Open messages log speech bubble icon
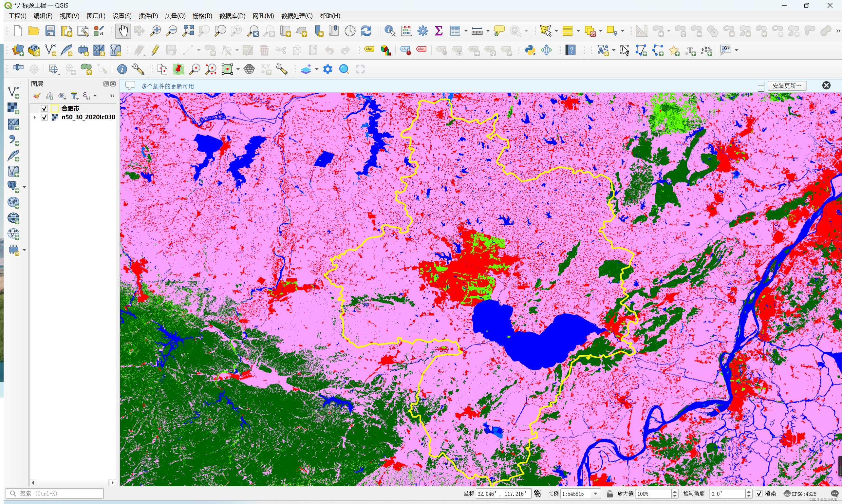Image resolution: width=842 pixels, height=504 pixels. click(834, 494)
